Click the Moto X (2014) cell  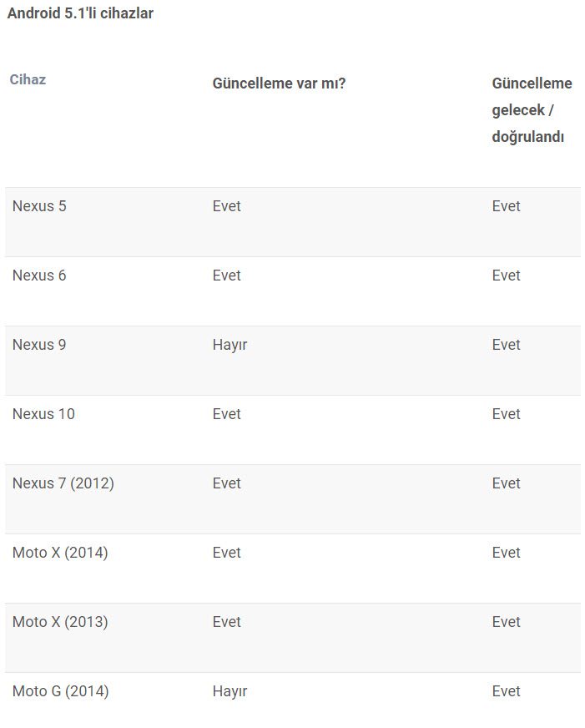tap(60, 552)
